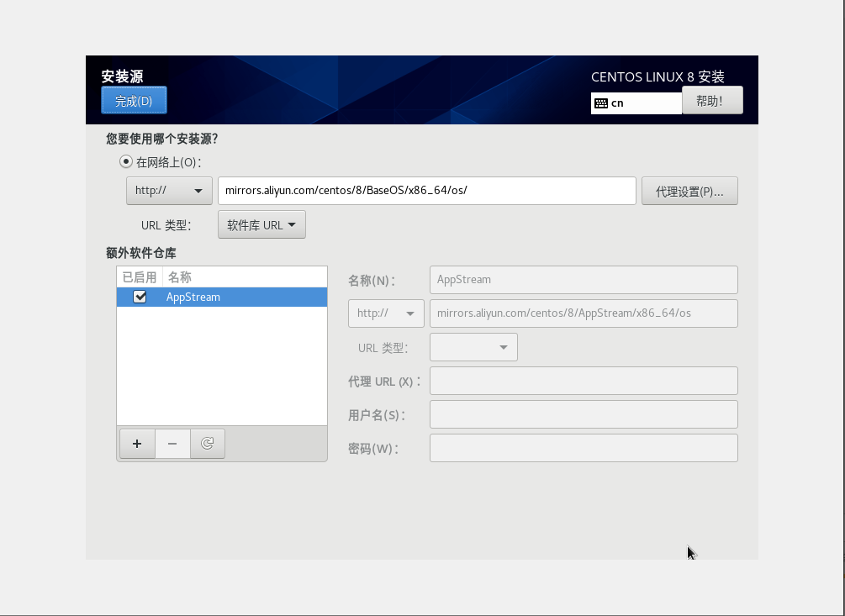Click the reset repository list icon
The image size is (845, 616).
208,443
